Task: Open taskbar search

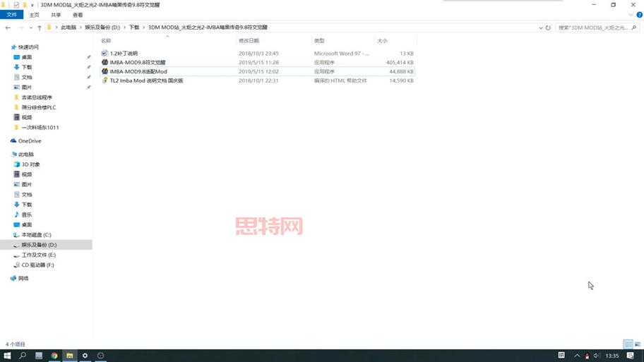Action: pyautogui.click(x=23, y=356)
